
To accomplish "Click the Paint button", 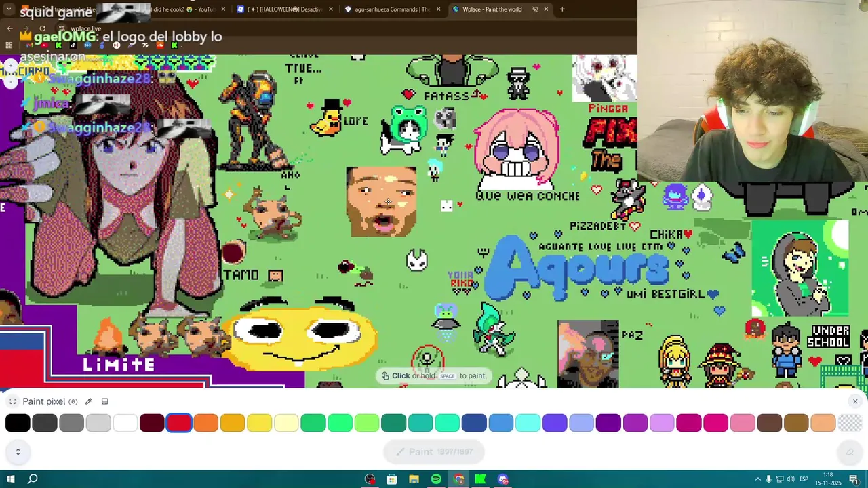I will (434, 452).
